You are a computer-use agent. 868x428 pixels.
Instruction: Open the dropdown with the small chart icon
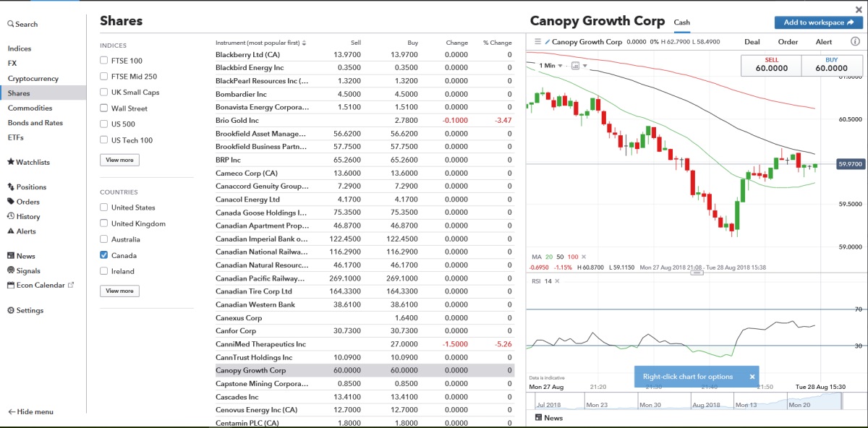[x=579, y=66]
